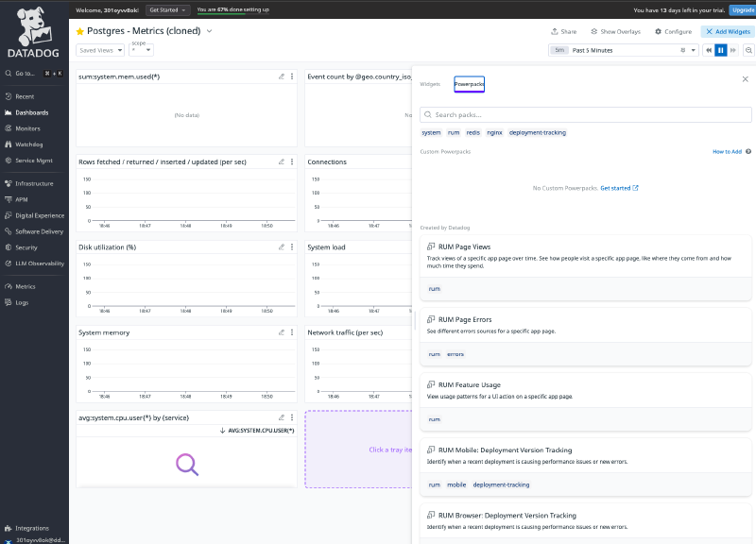Click the Search packs input field
This screenshot has height=544, width=756.
(x=586, y=114)
